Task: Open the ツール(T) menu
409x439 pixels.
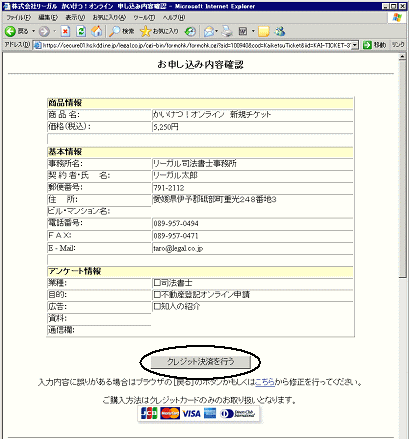Action: click(x=144, y=17)
